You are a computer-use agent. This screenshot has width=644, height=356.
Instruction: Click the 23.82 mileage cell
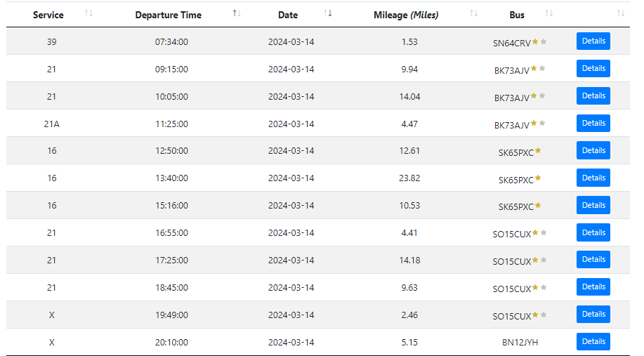click(409, 178)
